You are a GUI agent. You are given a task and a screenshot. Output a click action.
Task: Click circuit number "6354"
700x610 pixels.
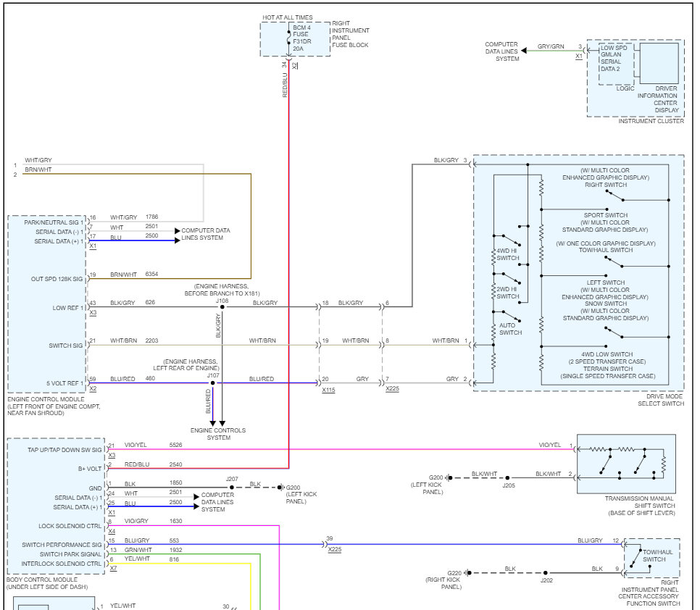151,274
